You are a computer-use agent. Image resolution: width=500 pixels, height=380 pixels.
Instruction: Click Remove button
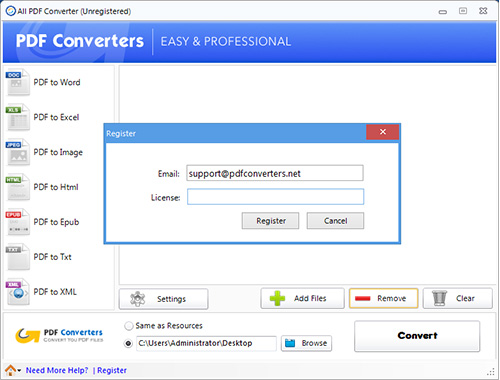point(383,298)
